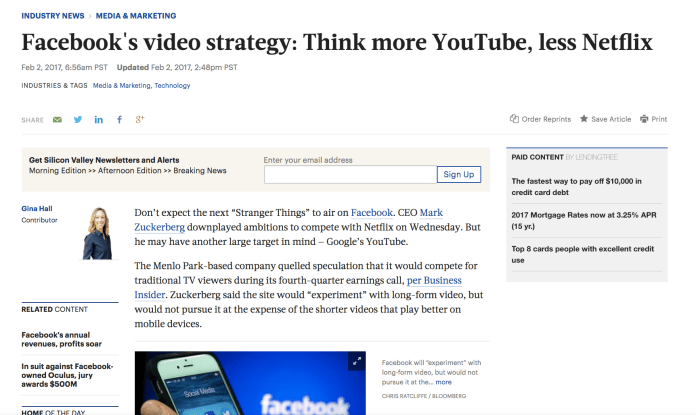Click the email address input field
Image resolution: width=696 pixels, height=415 pixels.
(350, 175)
